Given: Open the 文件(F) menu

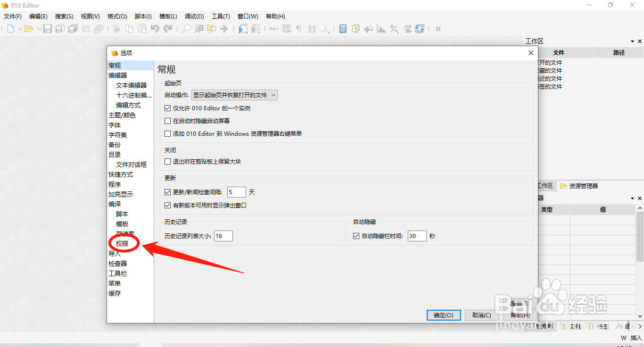Looking at the screenshot, I should (x=13, y=16).
